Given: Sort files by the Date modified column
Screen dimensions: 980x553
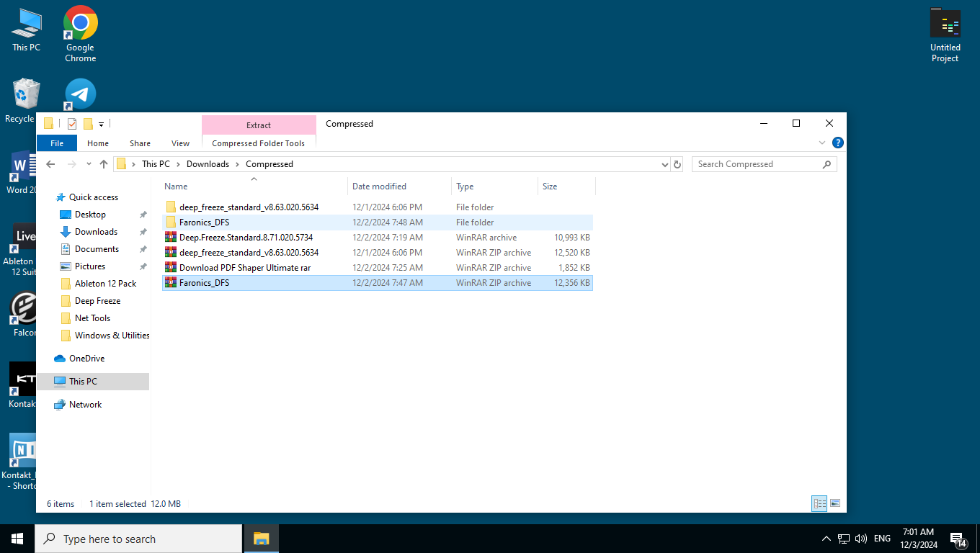Looking at the screenshot, I should click(379, 186).
